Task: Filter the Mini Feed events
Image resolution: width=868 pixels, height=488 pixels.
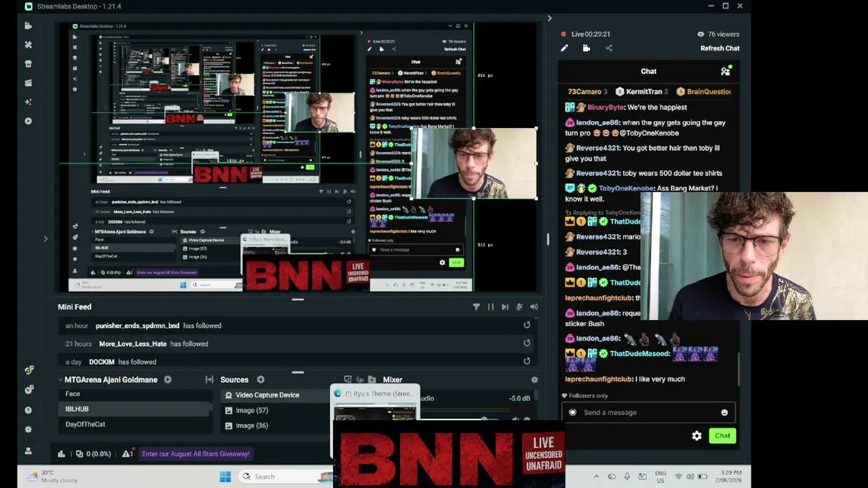Action: 476,307
